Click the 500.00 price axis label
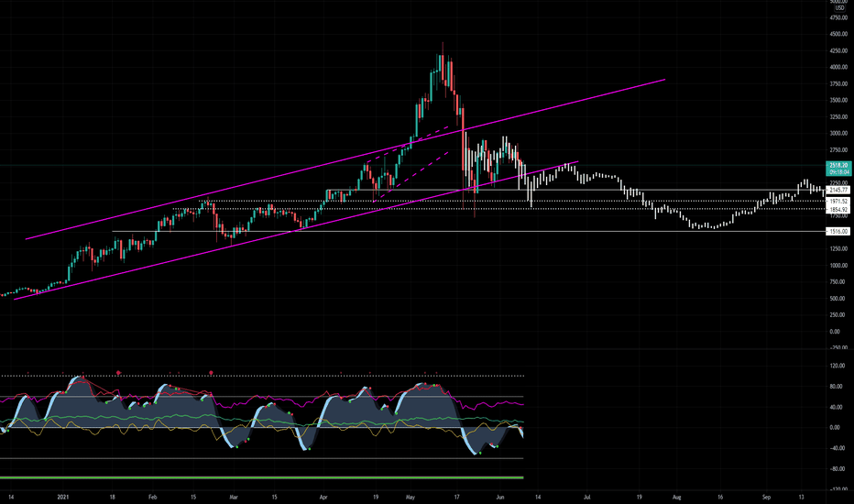This screenshot has width=854, height=504. (839, 299)
